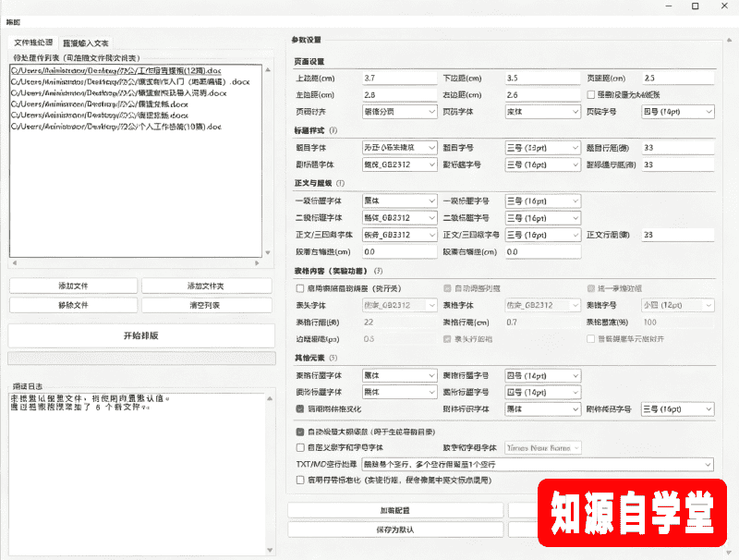Image resolution: width=739 pixels, height=560 pixels.
Task: Select the first file row ending (12周).doc
Action: coord(135,71)
